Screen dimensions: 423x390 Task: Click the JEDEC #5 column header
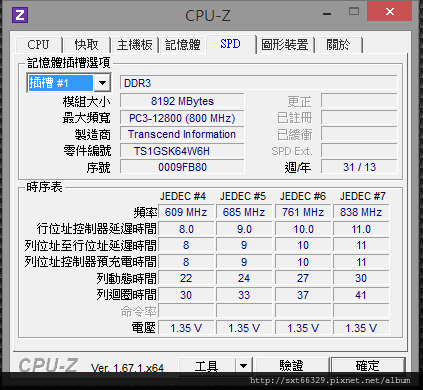(x=243, y=196)
